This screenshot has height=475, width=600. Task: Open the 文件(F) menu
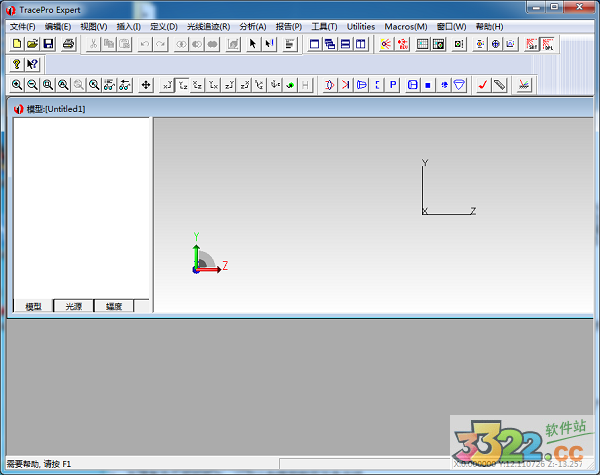pos(22,26)
